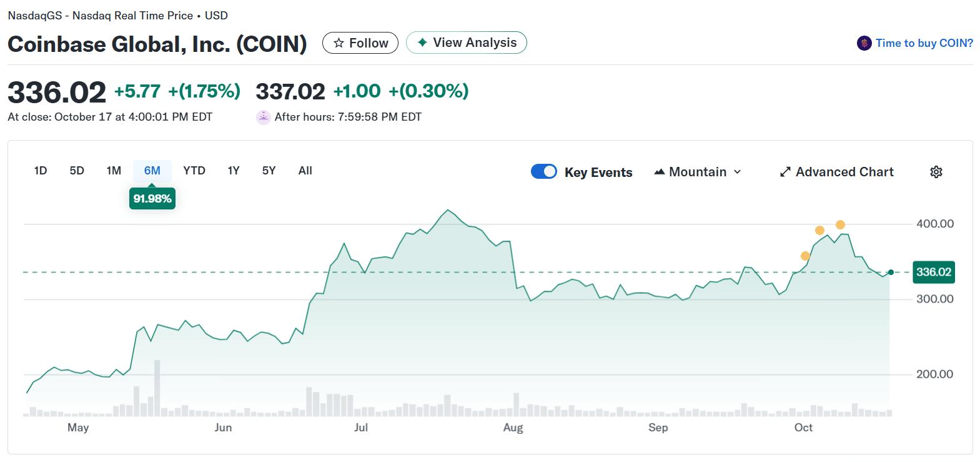The image size is (980, 462).
Task: Click the highest orange key event dot
Action: coord(840,225)
